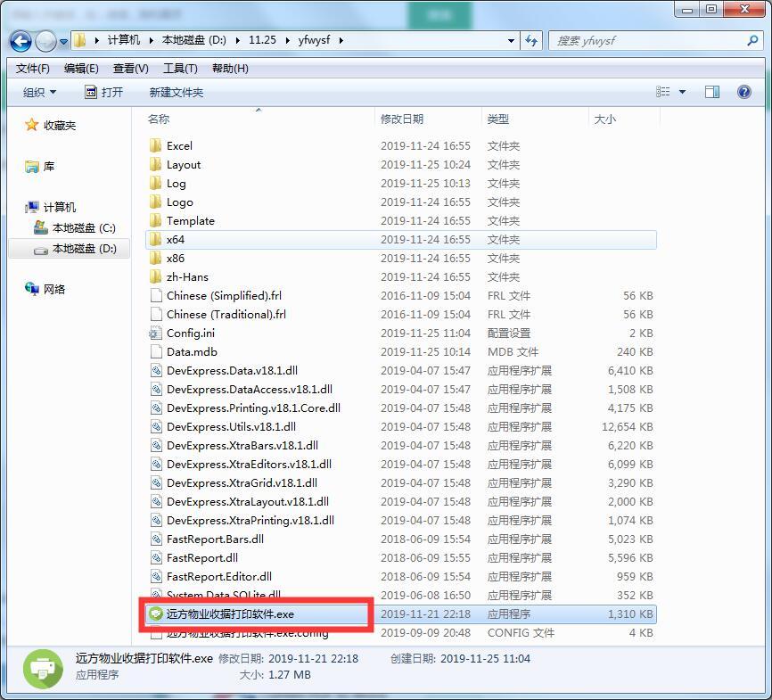The width and height of the screenshot is (772, 700).
Task: Select the FastReport.Editor.dll file icon
Action: click(156, 576)
